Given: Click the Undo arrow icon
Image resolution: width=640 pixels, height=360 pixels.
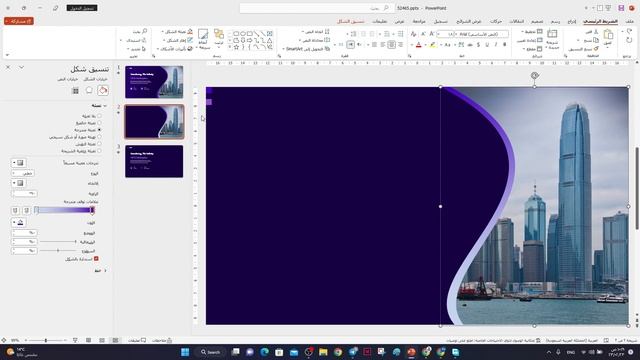Looking at the screenshot, I should point(629,32).
